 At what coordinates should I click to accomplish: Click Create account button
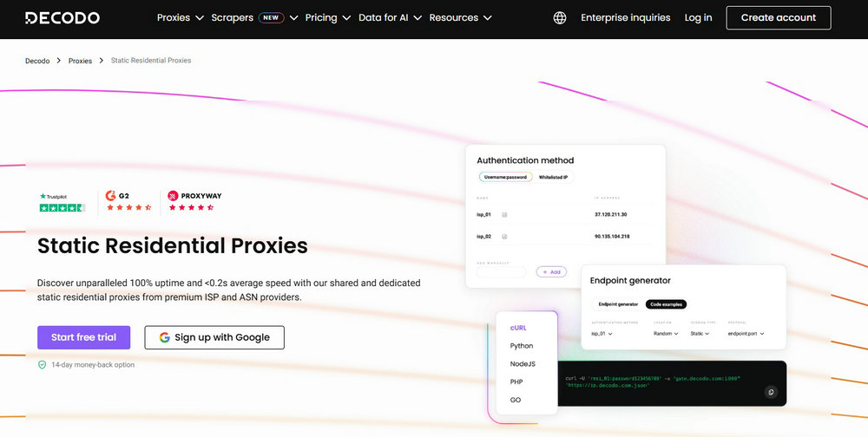tap(779, 17)
